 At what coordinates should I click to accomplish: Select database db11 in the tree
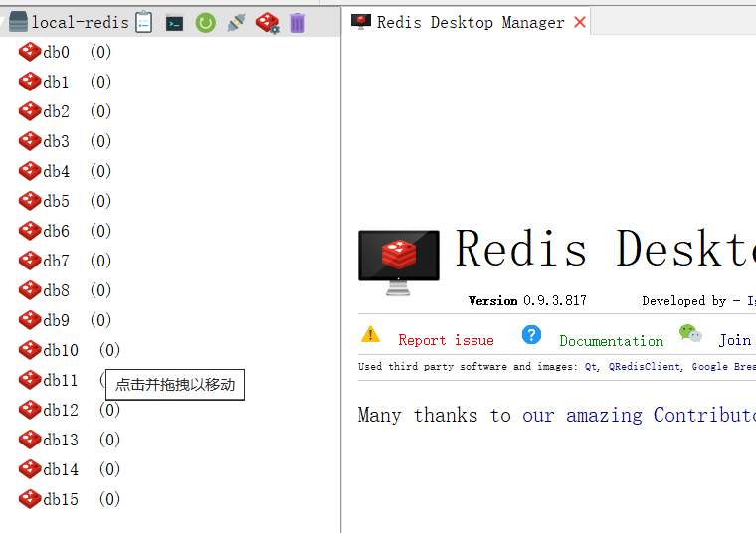click(61, 380)
